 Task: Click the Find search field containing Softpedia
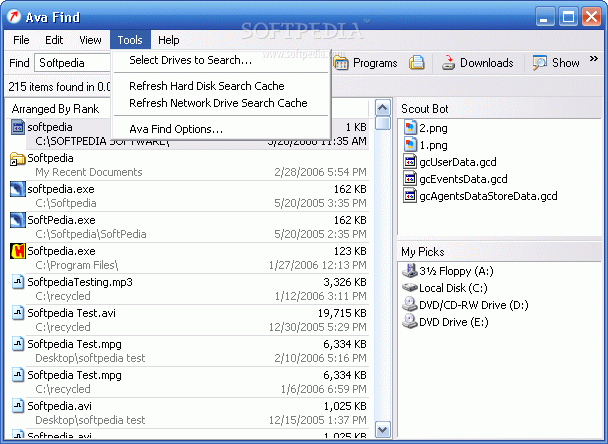click(x=73, y=63)
